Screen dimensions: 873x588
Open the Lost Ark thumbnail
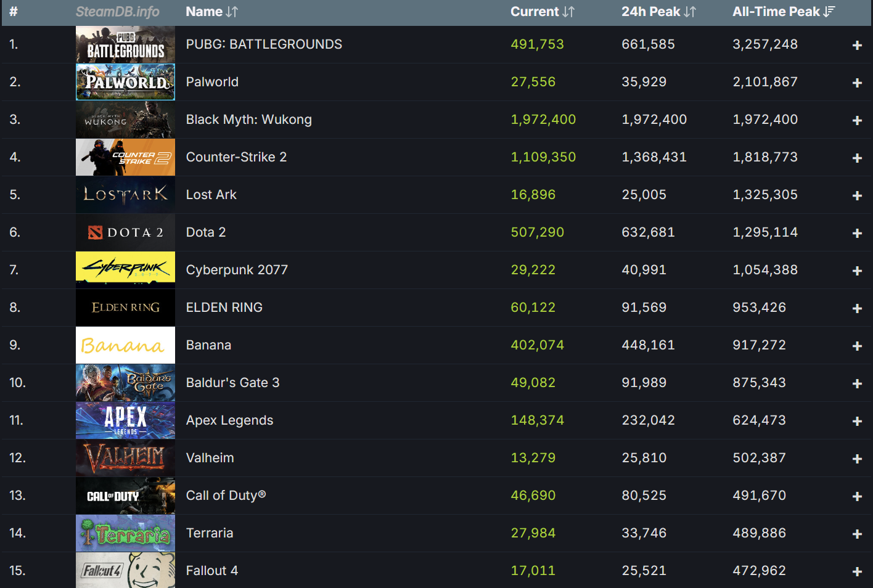pyautogui.click(x=125, y=195)
